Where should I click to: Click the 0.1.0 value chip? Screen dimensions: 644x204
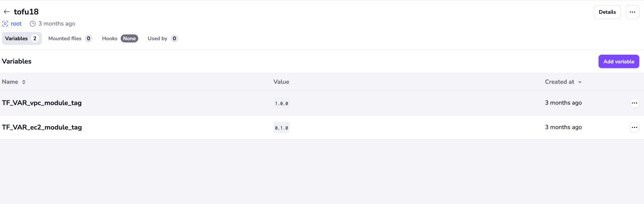(281, 128)
